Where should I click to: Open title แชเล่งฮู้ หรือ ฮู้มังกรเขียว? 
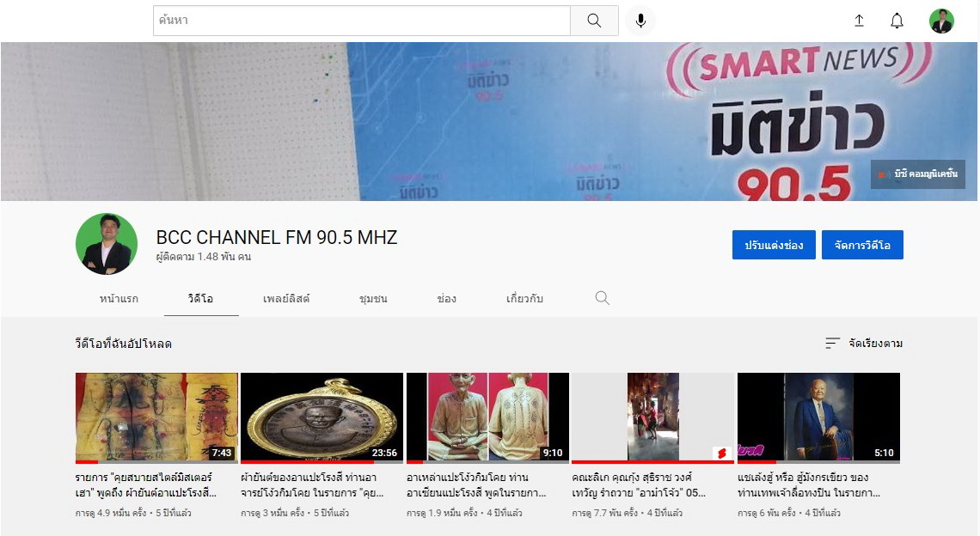coord(809,484)
